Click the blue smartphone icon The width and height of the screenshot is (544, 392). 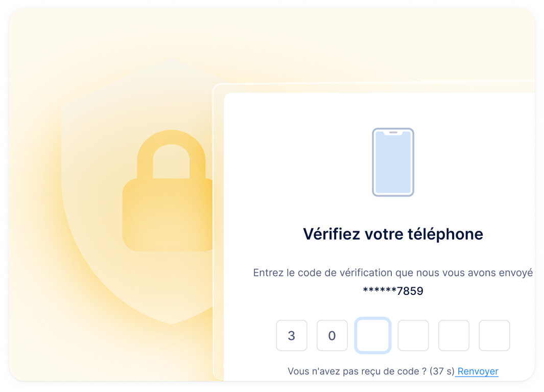point(392,163)
